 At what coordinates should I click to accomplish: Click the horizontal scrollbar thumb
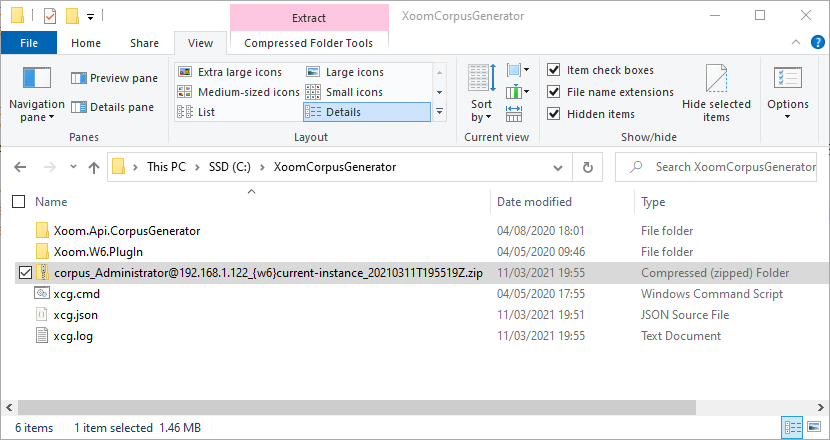(x=356, y=407)
